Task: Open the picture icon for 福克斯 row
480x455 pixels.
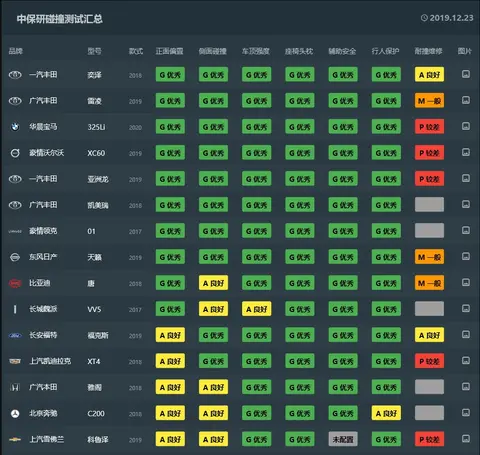Action: pyautogui.click(x=466, y=334)
